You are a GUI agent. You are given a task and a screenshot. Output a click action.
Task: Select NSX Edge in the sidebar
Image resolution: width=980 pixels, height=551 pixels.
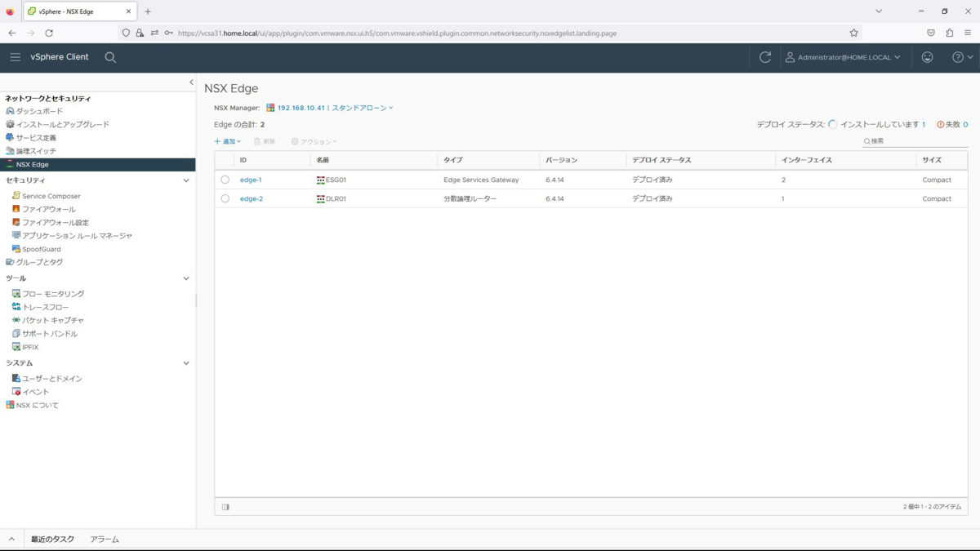[x=98, y=164]
